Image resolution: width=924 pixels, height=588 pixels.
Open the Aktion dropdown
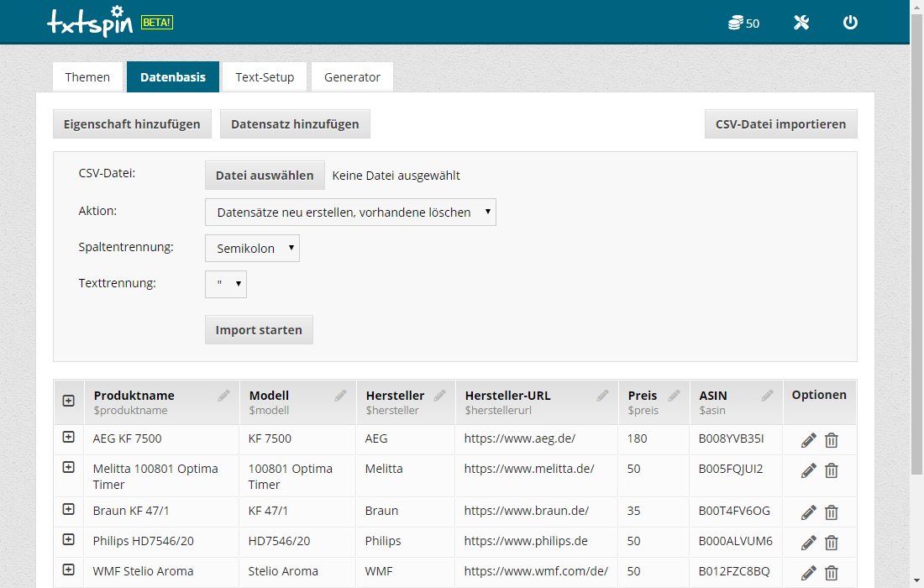point(350,213)
